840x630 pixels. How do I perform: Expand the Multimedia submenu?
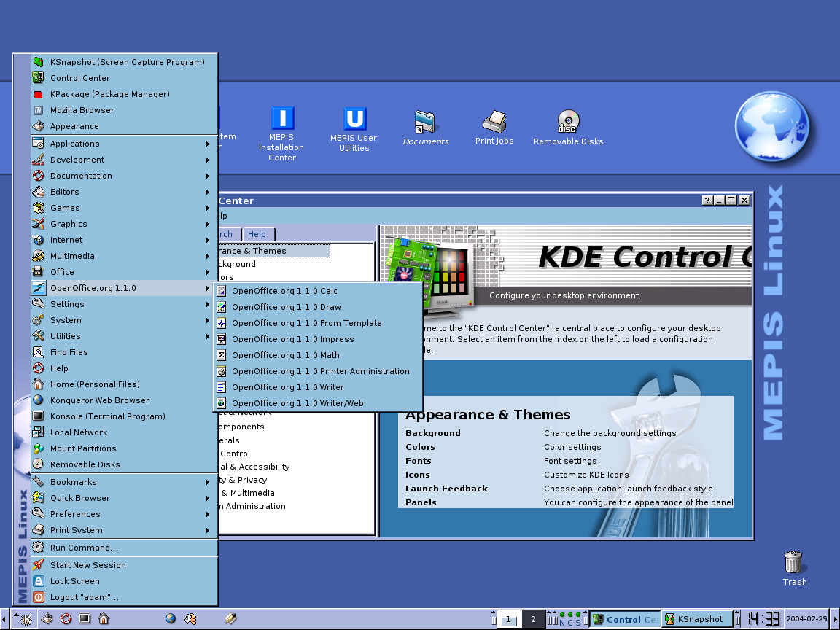click(124, 256)
